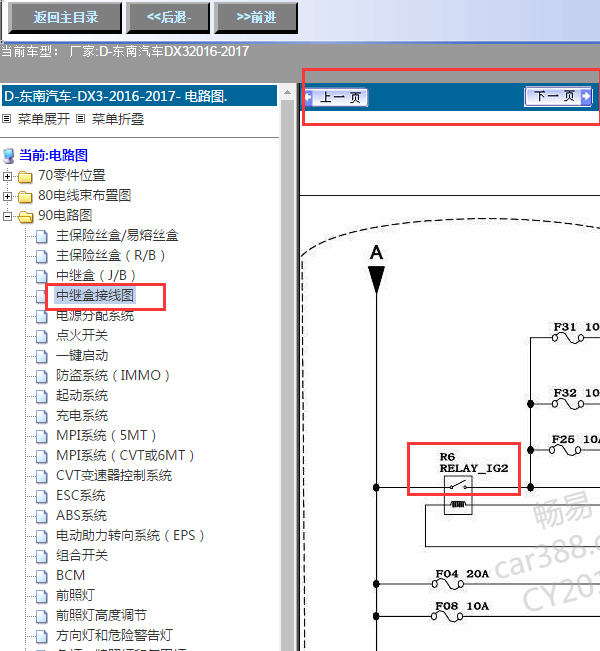Open BCM diagram
This screenshot has height=651, width=600.
71,575
